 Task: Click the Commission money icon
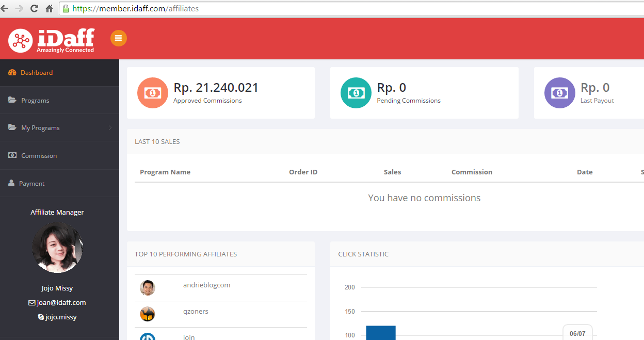12,155
